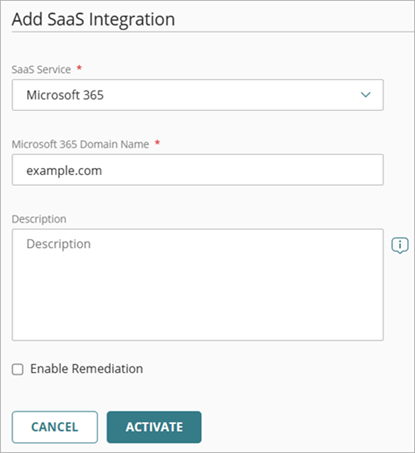
Task: Focus the Description text area
Action: (198, 285)
